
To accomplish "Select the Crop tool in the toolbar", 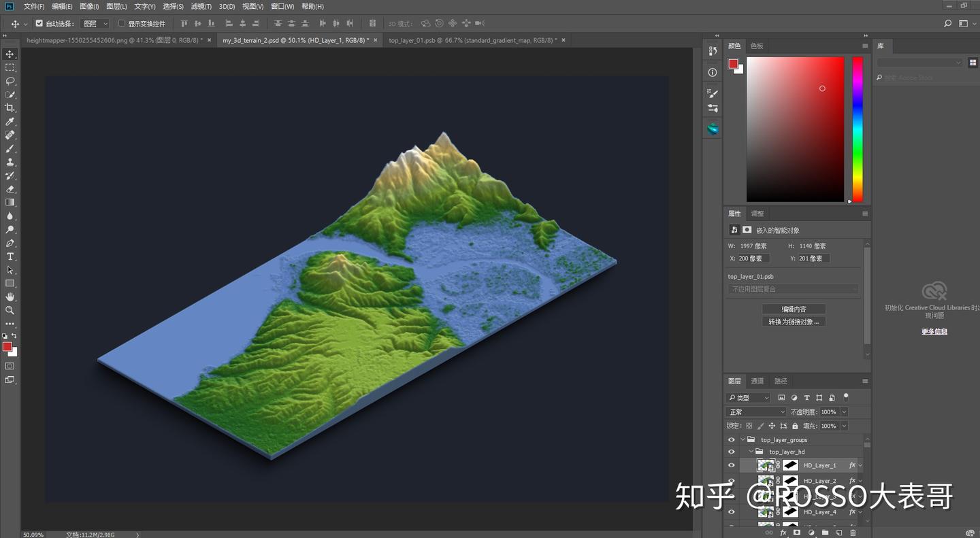I will (10, 107).
